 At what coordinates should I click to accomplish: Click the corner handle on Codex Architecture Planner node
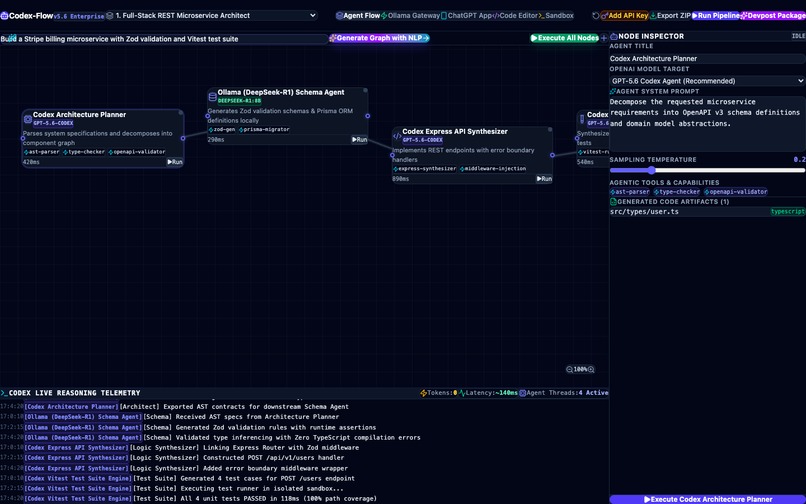180,113
